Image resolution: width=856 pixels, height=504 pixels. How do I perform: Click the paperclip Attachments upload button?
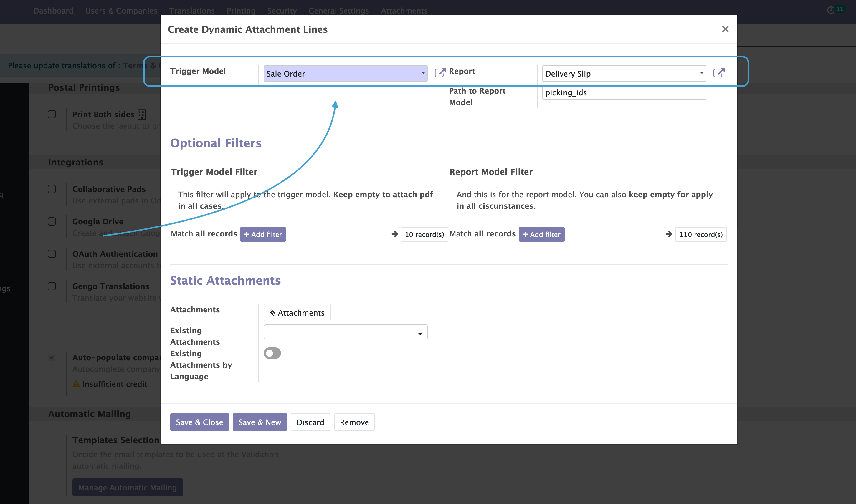point(297,312)
